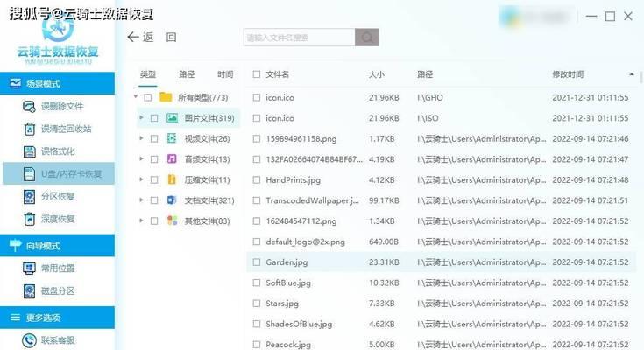644x350 pixels.
Task: Tick checkbox for HandPrints.jpg
Action: [257, 179]
